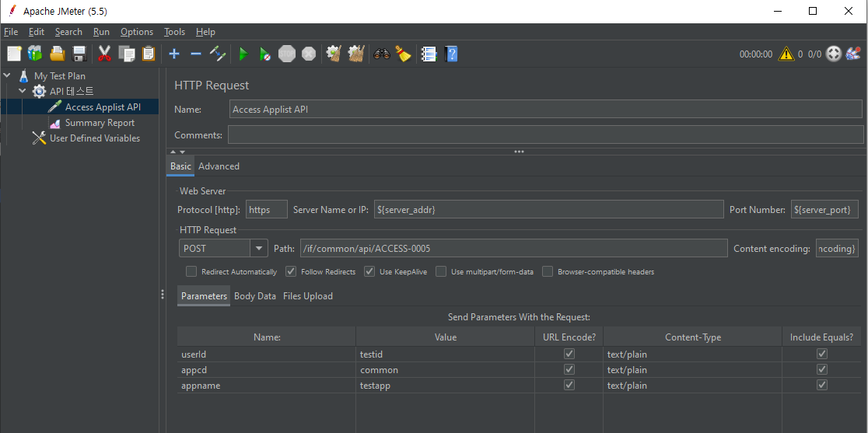Open the Search menu

[x=68, y=32]
